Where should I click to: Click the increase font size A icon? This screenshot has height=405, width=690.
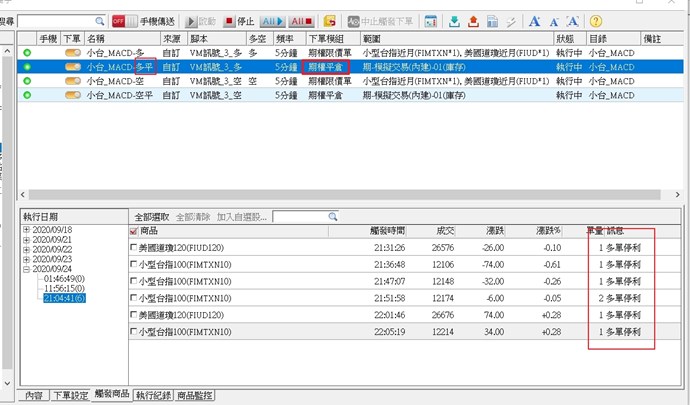pos(535,20)
